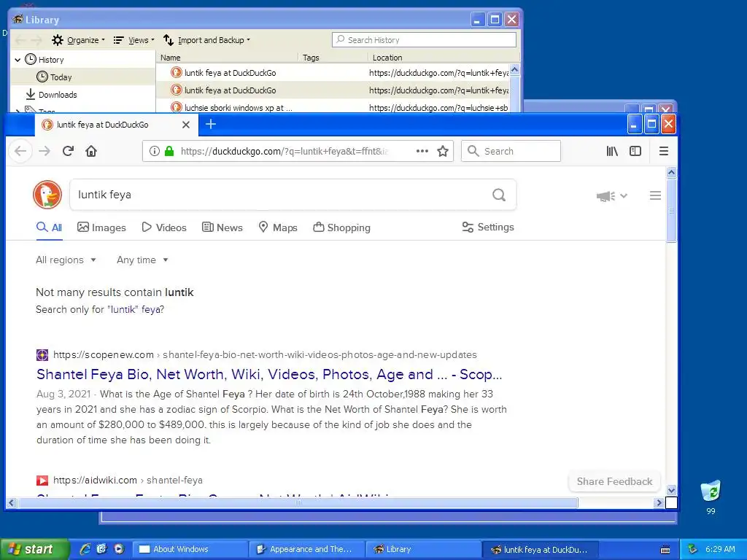Switch to News results tab

(x=222, y=227)
